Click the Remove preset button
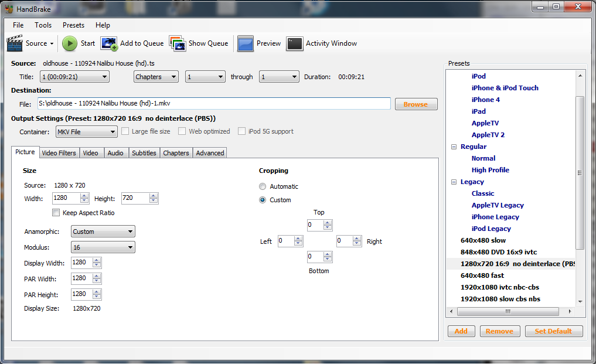The width and height of the screenshot is (596, 364). tap(499, 331)
